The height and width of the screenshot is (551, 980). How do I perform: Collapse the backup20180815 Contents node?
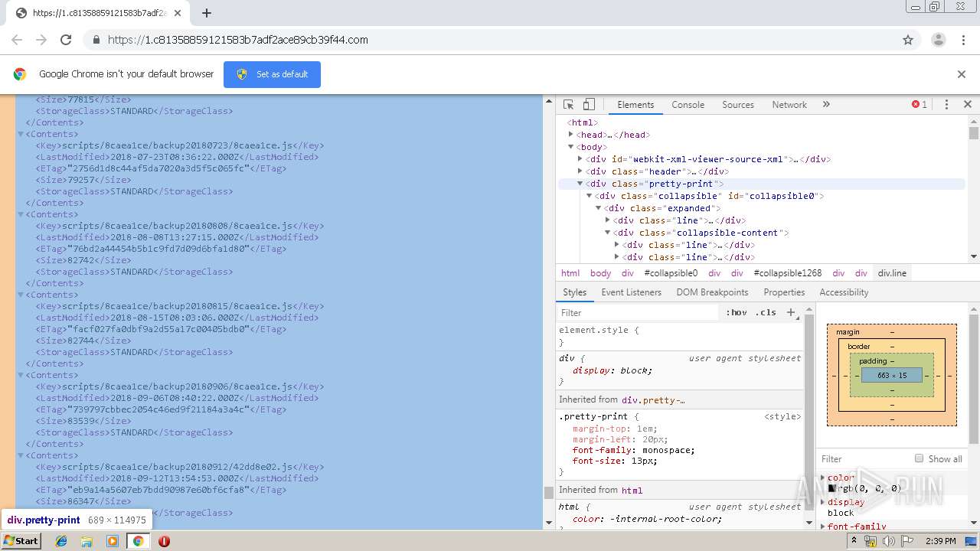click(x=21, y=295)
